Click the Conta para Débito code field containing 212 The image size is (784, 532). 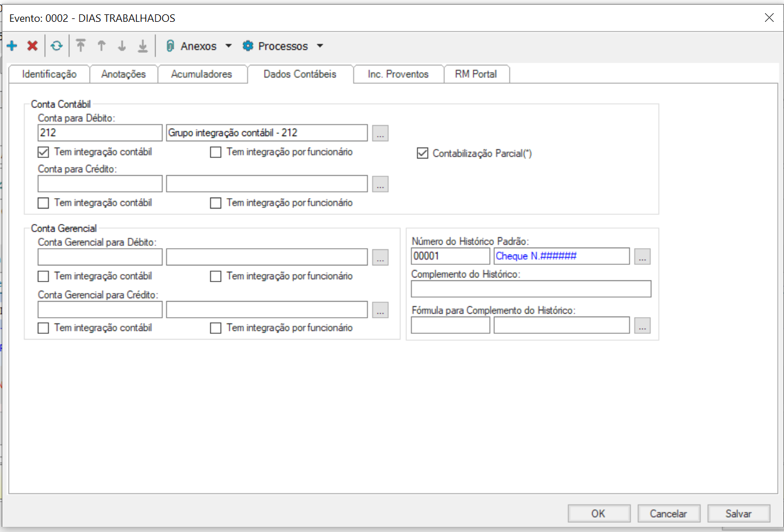[x=100, y=133]
